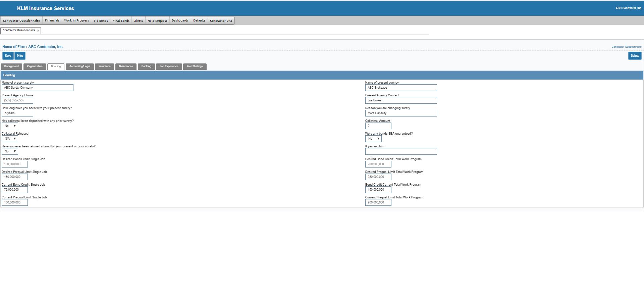Go to the Background tab
Screen dimensions: 644x285
[11, 66]
